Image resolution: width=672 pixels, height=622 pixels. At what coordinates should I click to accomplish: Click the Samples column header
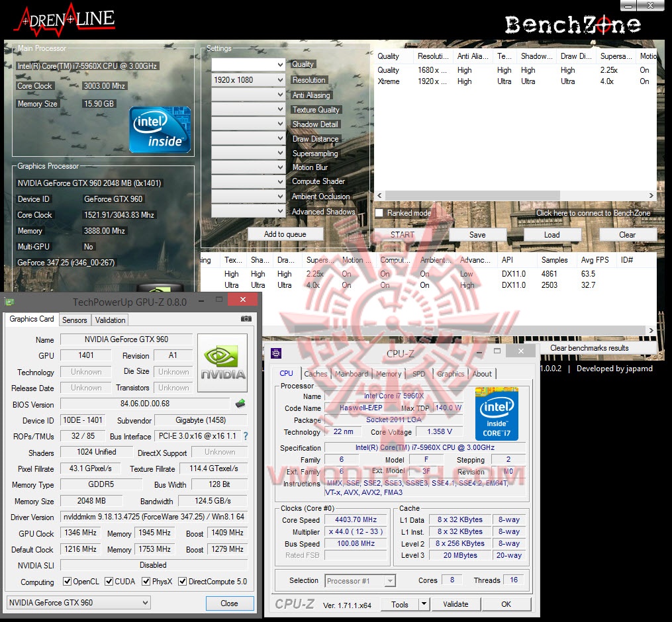pyautogui.click(x=554, y=260)
